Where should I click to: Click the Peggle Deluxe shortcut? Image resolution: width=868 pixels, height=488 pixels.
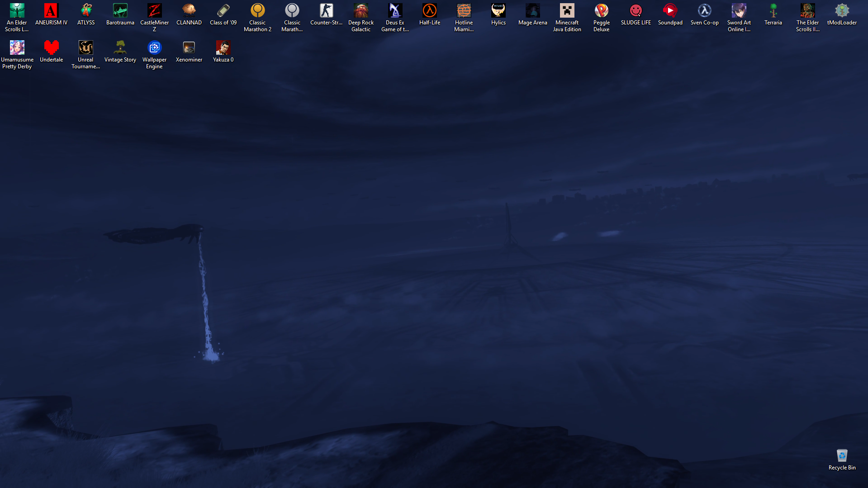(x=602, y=18)
